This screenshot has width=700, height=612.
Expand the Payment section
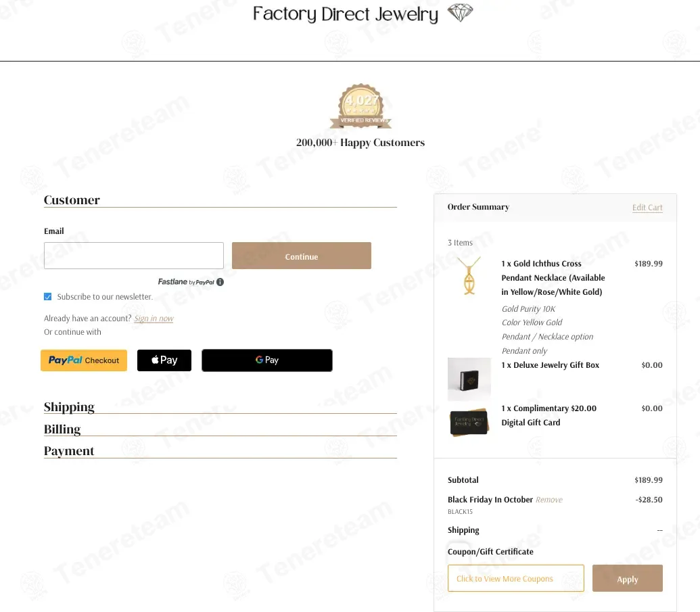(69, 451)
